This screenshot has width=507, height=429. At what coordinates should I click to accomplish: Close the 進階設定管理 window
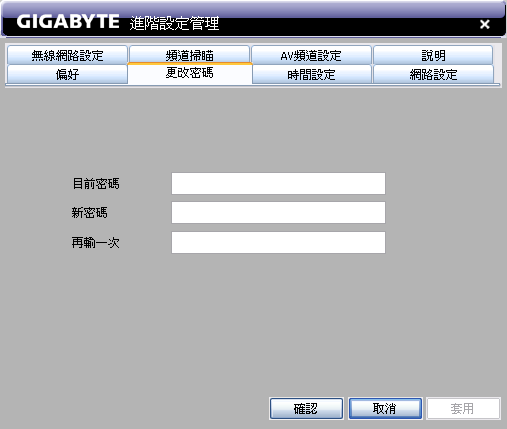[485, 24]
